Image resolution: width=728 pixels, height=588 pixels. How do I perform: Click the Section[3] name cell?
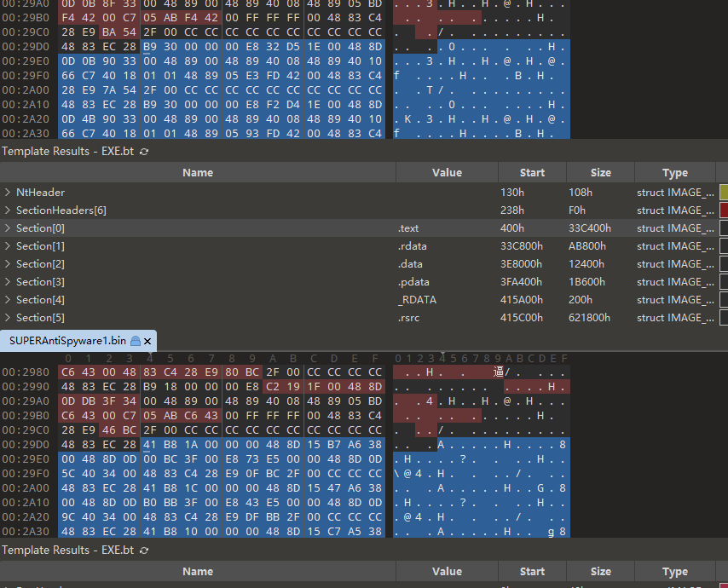coord(40,282)
